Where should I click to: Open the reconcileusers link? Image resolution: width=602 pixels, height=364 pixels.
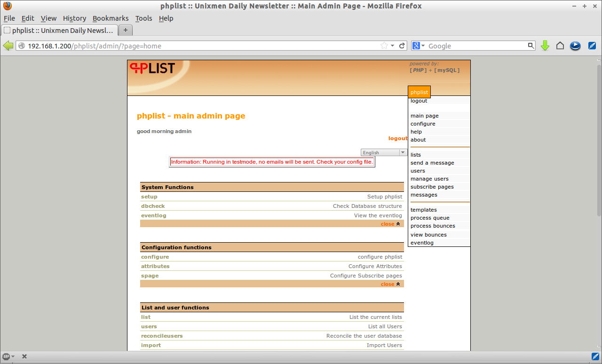pyautogui.click(x=162, y=336)
